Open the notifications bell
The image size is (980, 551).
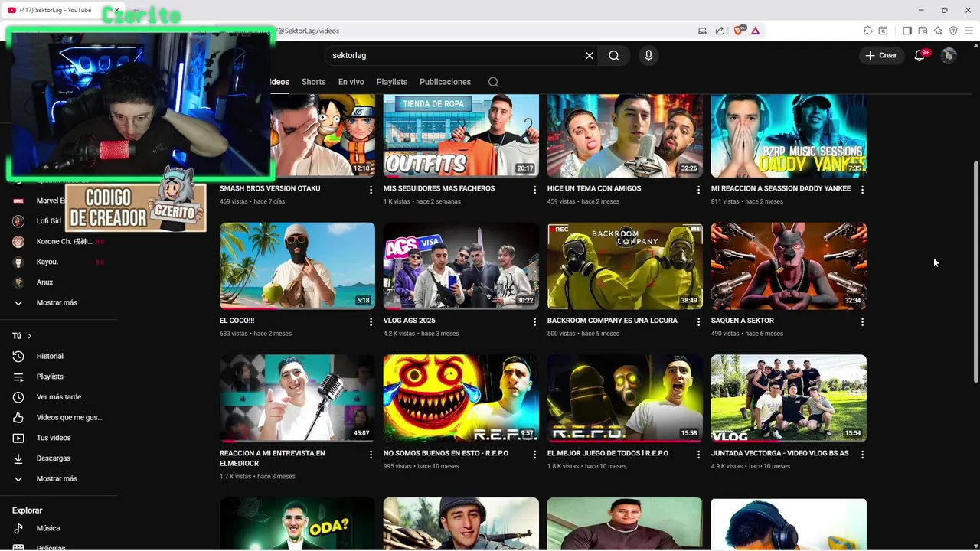[920, 55]
